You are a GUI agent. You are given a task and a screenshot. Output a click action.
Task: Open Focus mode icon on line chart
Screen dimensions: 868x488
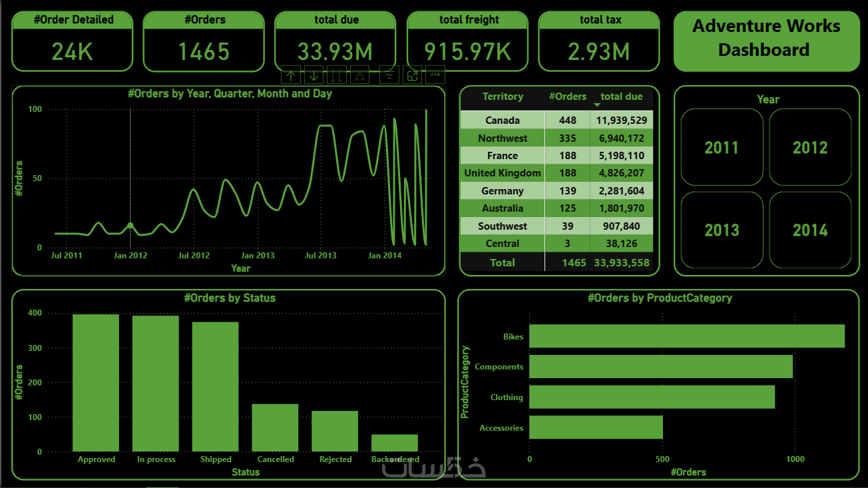pos(413,75)
